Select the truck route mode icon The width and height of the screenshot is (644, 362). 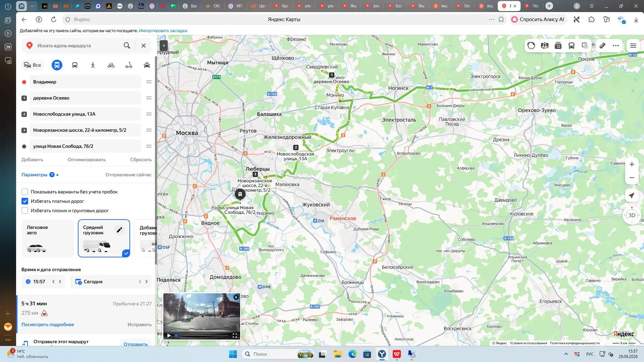tap(57, 65)
